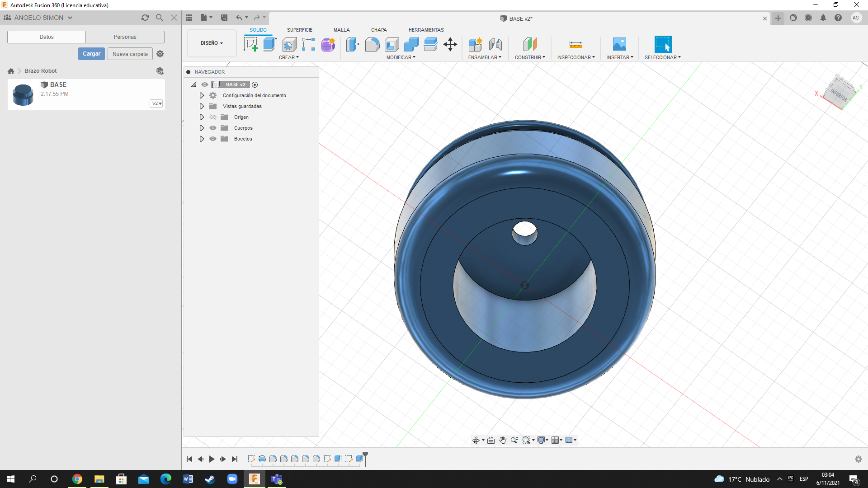Jump to the timeline start

(189, 459)
